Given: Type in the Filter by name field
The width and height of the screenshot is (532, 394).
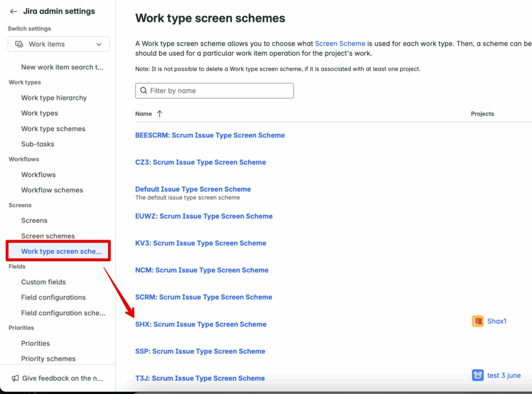Looking at the screenshot, I should [x=218, y=91].
